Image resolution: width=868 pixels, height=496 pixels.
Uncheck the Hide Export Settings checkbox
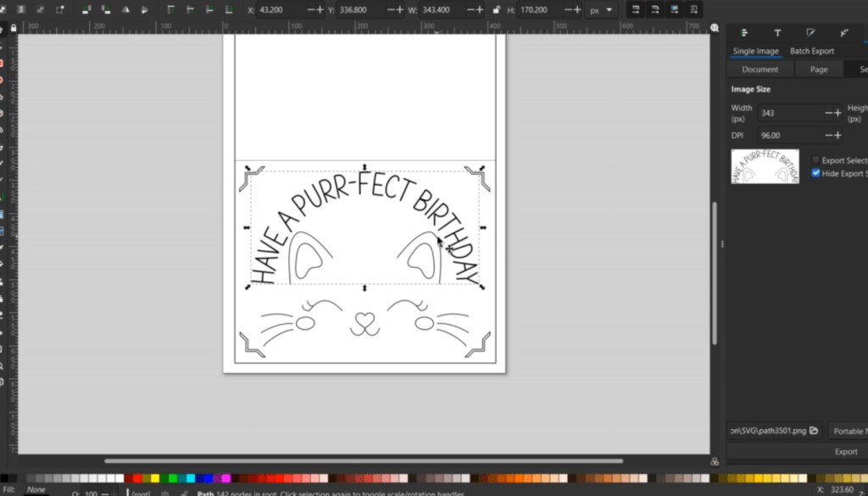(815, 173)
